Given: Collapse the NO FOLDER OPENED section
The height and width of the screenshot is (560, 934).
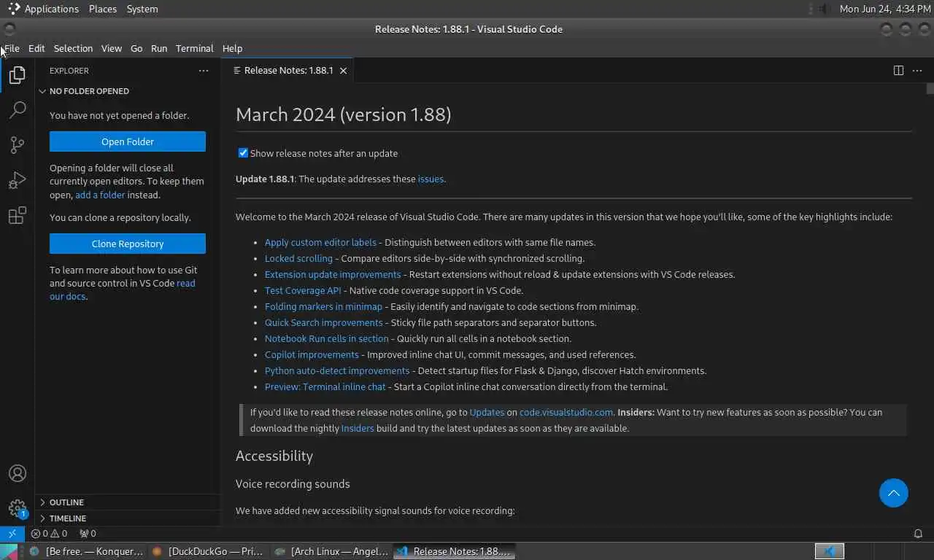Looking at the screenshot, I should point(128,91).
